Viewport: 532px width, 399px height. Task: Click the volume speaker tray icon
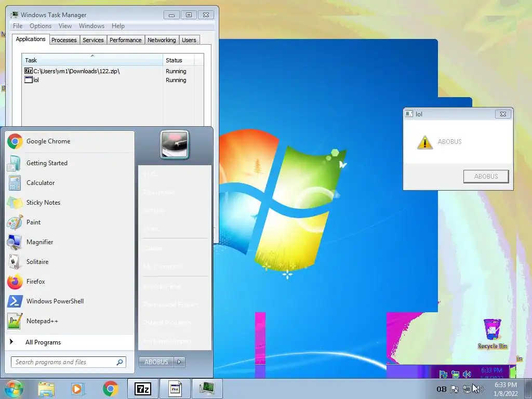(x=480, y=389)
